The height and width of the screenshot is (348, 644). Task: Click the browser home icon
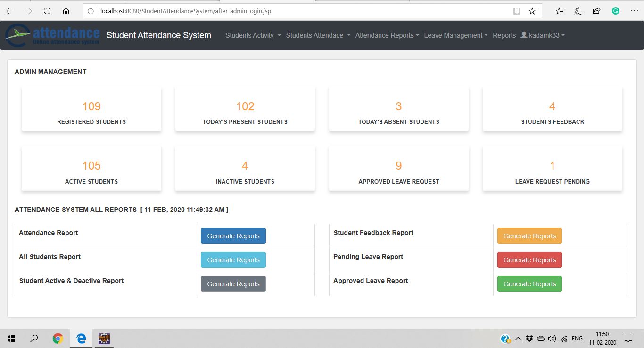pos(66,11)
